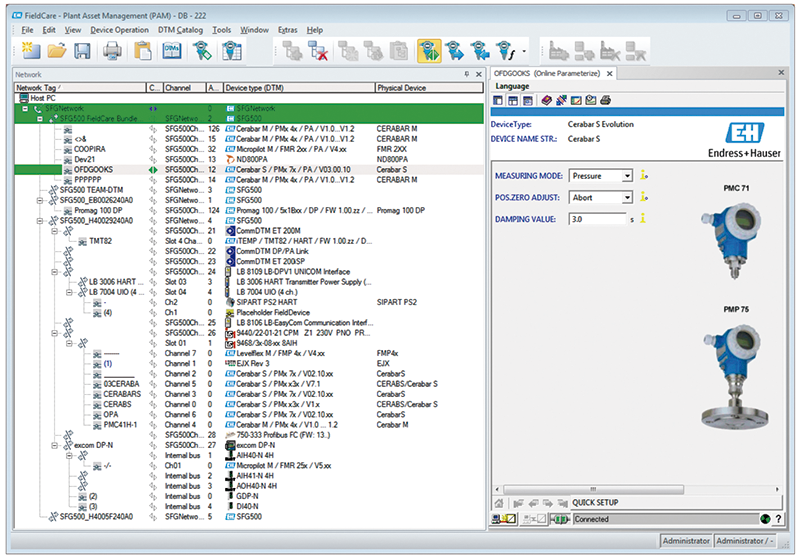Open the MEASURING MODE dropdown
This screenshot has height=560, width=800.
pyautogui.click(x=627, y=176)
